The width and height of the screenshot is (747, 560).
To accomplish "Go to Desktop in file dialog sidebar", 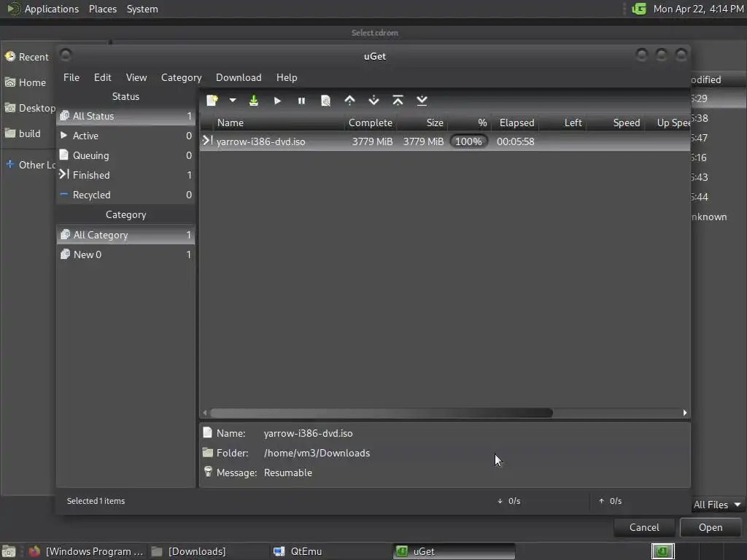I will 29,108.
